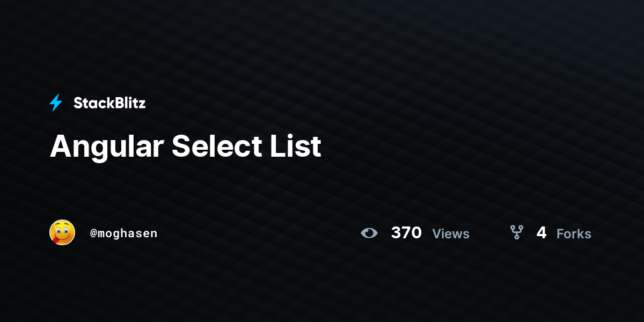Click the tongue on the emoji avatar
The image size is (644, 322).
[x=55, y=240]
